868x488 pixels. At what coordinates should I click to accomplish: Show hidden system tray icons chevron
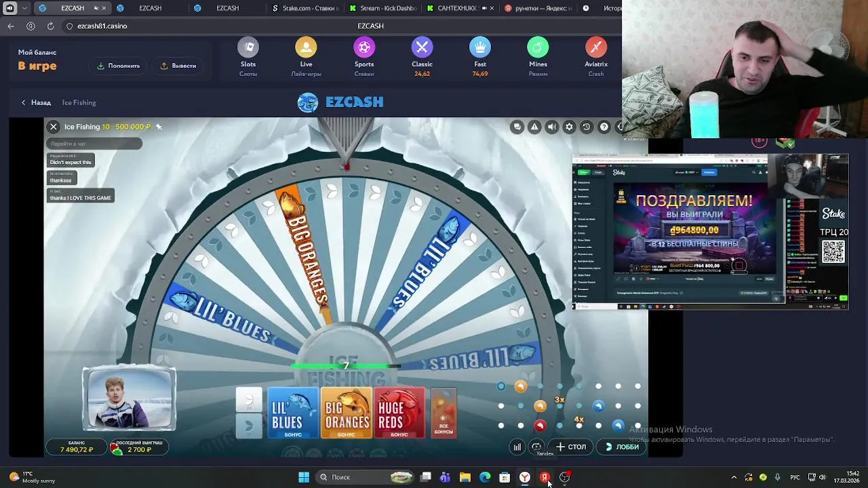point(734,477)
